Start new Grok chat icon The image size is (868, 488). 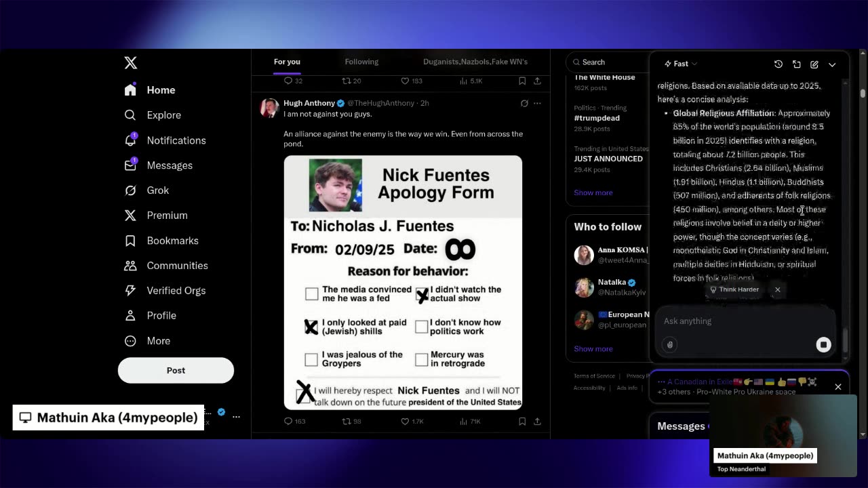point(814,64)
